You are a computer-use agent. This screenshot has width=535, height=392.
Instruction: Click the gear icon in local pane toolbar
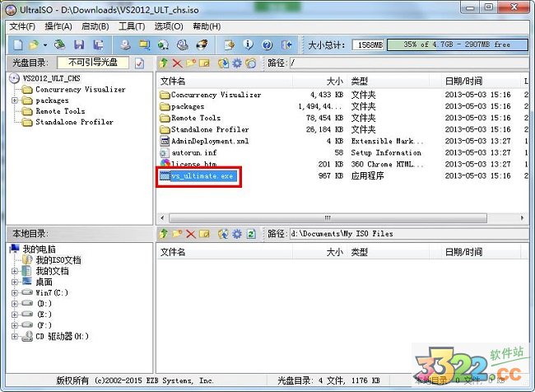237,234
